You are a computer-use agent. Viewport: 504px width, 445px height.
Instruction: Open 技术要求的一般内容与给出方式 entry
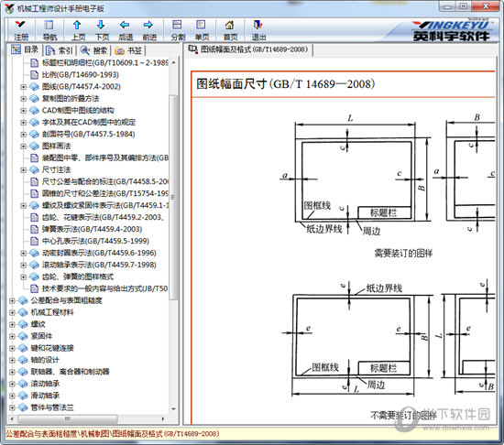104,288
